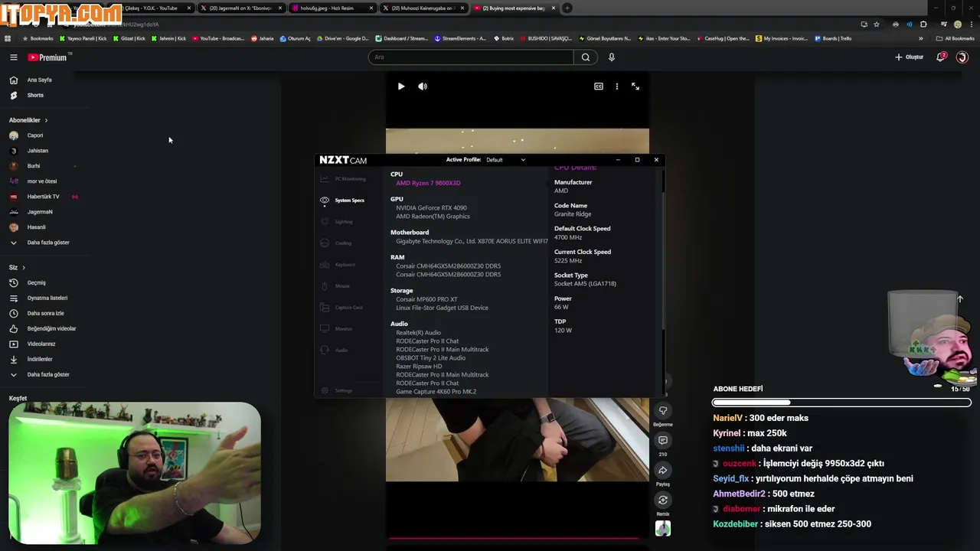Bookmark this page with the star icon

(x=877, y=24)
